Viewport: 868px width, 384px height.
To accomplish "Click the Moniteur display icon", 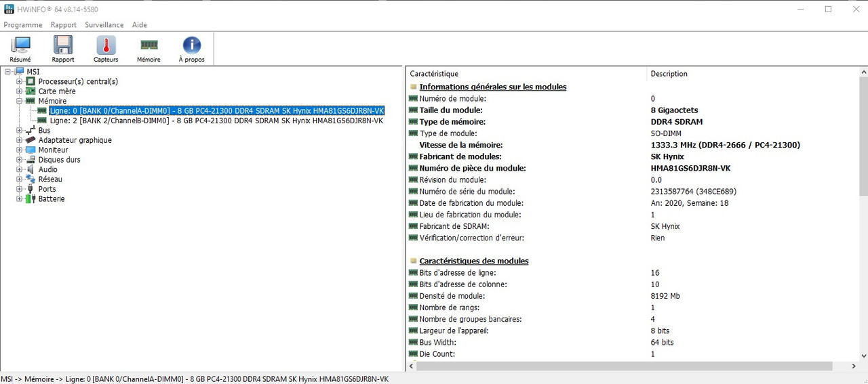I will 31,150.
